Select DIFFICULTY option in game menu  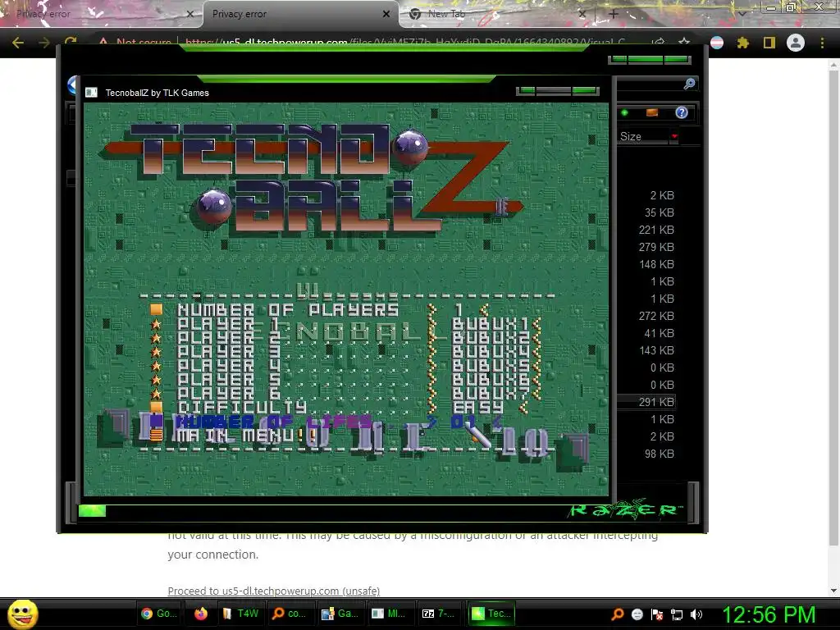coord(242,407)
